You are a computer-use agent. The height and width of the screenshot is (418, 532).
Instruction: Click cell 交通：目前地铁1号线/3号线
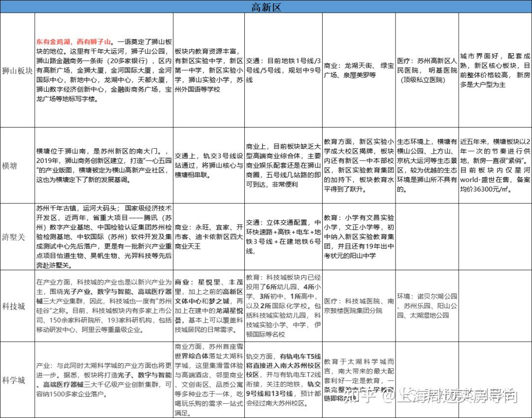283,70
